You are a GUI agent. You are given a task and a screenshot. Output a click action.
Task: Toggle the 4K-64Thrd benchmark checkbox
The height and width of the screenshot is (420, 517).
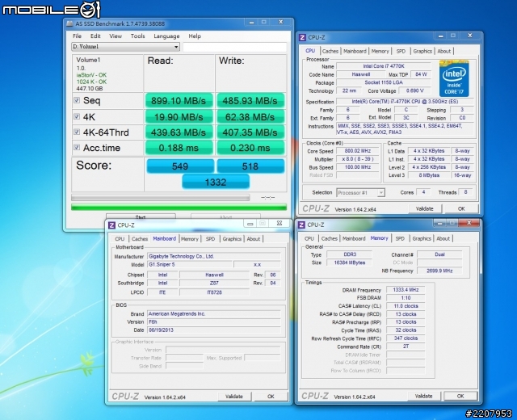tap(77, 132)
